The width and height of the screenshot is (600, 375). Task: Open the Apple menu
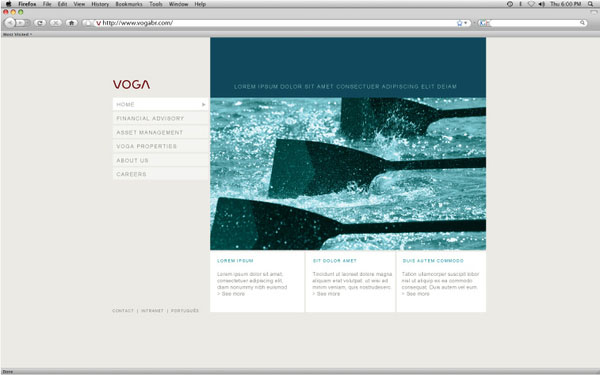pos(8,4)
